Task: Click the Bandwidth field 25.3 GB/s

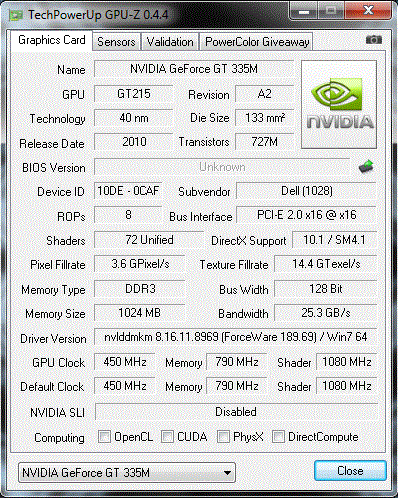Action: [x=326, y=313]
